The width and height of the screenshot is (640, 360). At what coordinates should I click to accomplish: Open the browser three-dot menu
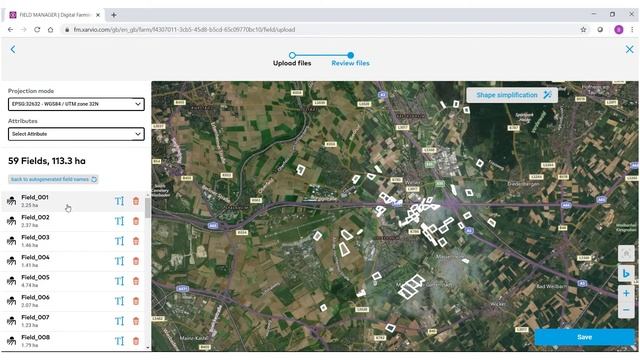click(632, 29)
